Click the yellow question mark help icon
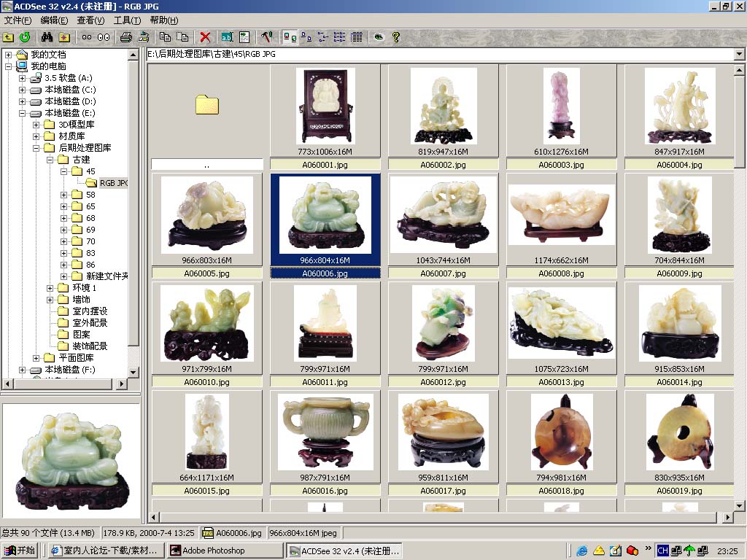Image resolution: width=747 pixels, height=560 pixels. point(396,36)
